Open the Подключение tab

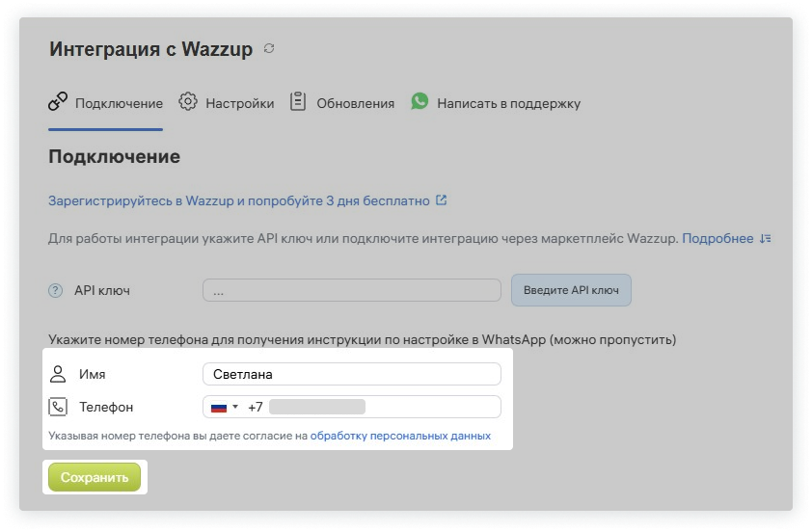(x=106, y=103)
